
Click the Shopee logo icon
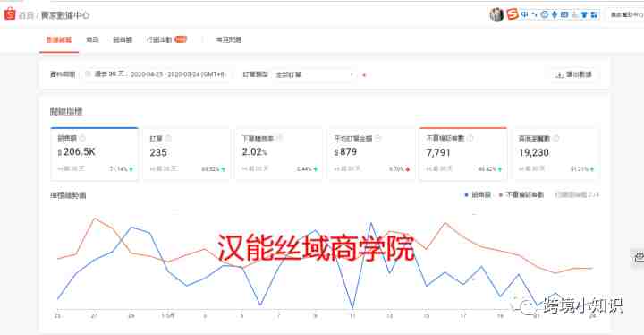pos(10,14)
